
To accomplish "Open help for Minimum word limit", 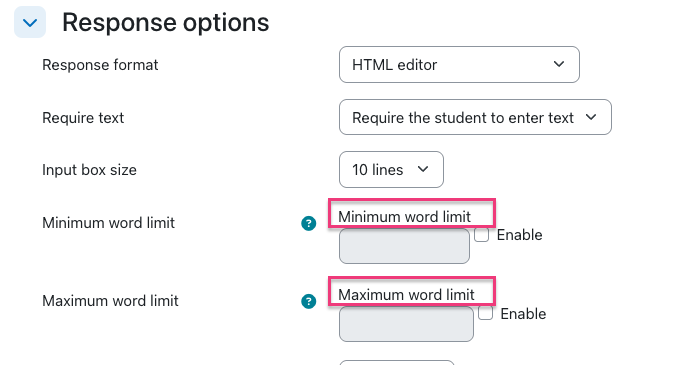I will [308, 223].
